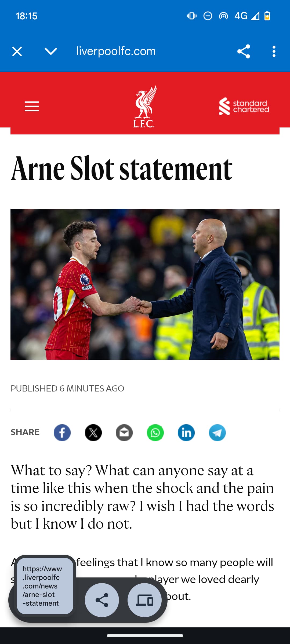Expand the tab chevron dropdown
The height and width of the screenshot is (644, 290).
click(51, 51)
